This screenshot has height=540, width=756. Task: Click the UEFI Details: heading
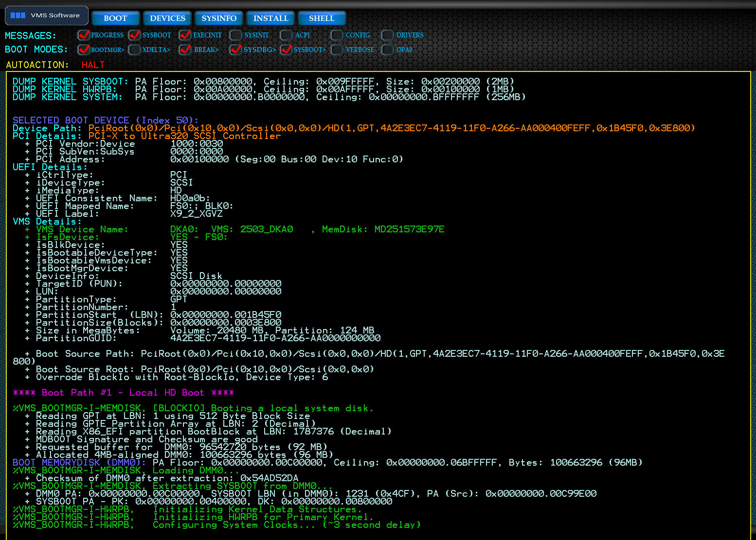tap(50, 167)
